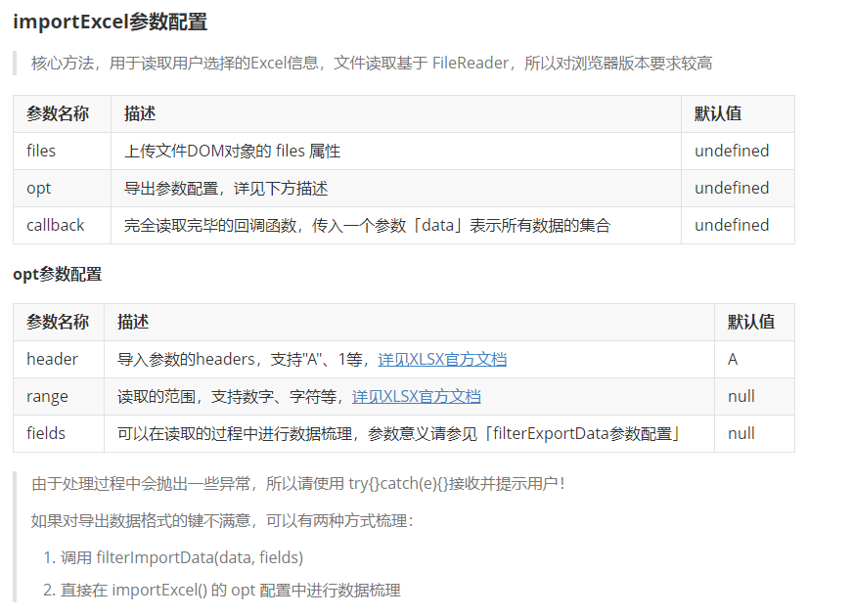Click the try{}catch(e){} warning note text

pos(297,483)
